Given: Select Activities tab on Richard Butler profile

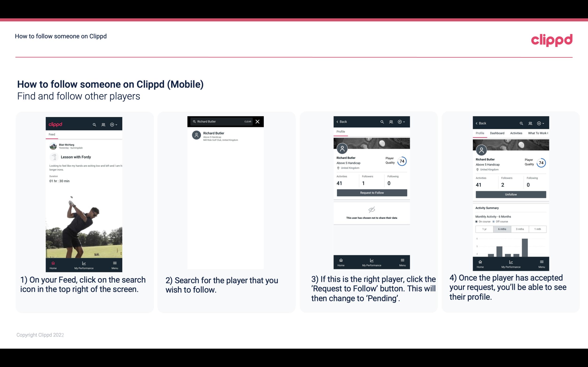Looking at the screenshot, I should click(516, 133).
